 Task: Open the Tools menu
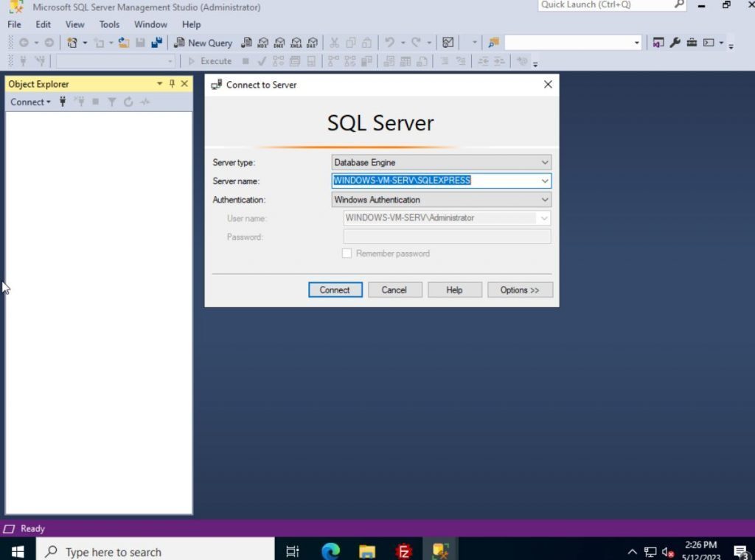click(x=109, y=24)
